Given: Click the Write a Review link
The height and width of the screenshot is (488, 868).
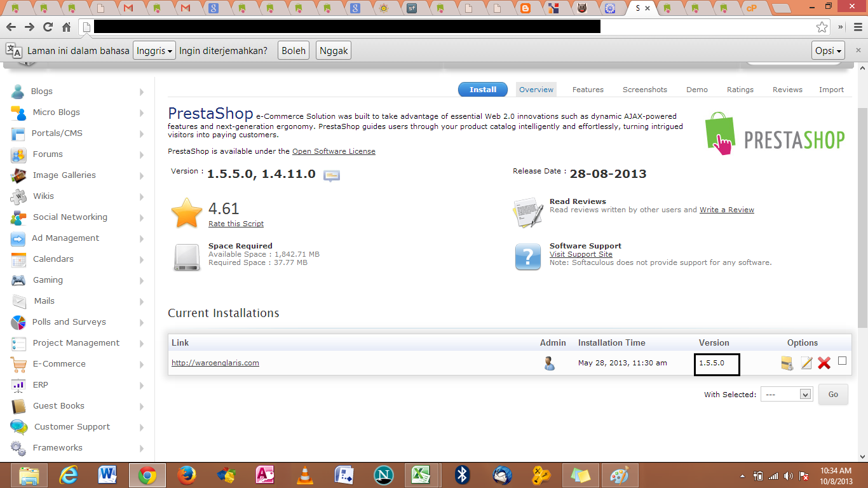Looking at the screenshot, I should tap(727, 210).
